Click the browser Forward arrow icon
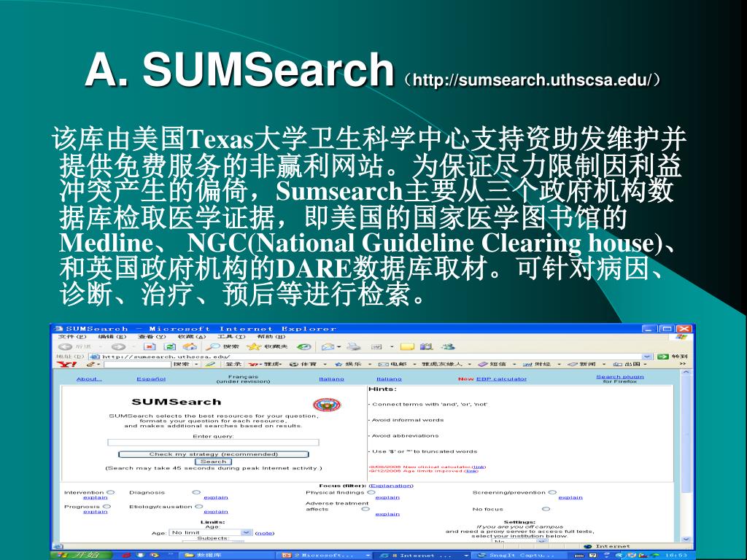Screen dimensions: 747x560 click(118, 346)
